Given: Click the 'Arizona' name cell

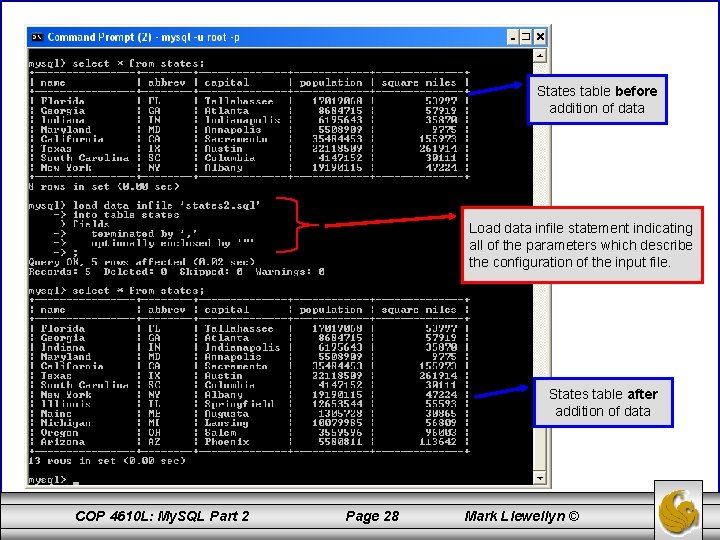Looking at the screenshot, I should pyautogui.click(x=62, y=442).
